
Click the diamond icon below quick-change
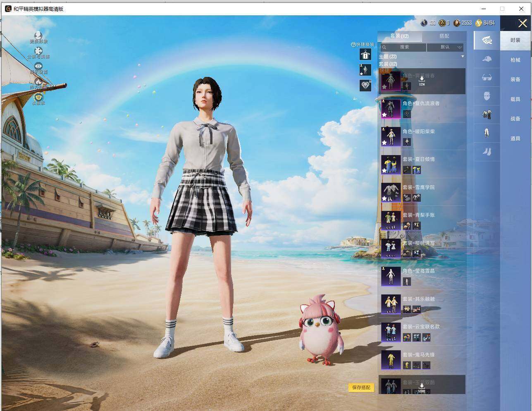pyautogui.click(x=365, y=86)
